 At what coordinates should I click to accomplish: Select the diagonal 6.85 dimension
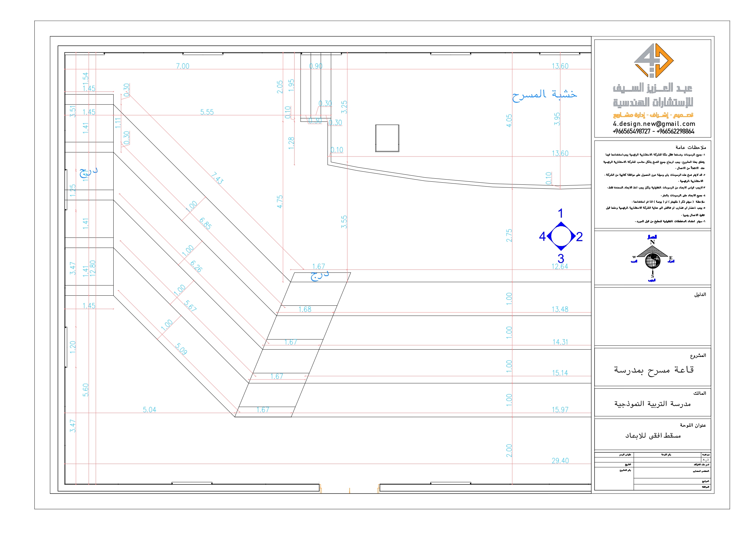(205, 223)
